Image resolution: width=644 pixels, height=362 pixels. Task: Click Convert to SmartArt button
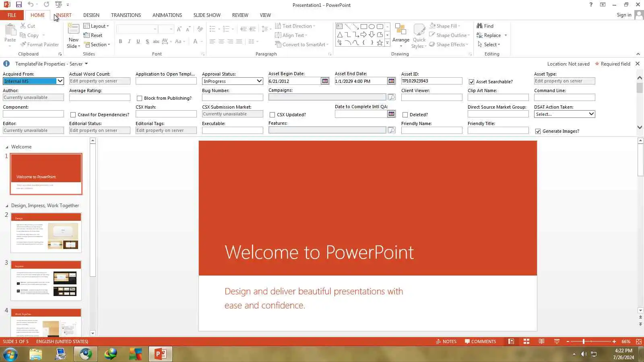pyautogui.click(x=301, y=44)
